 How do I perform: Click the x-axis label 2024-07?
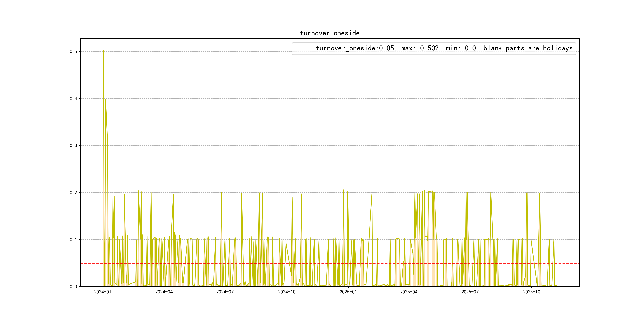click(225, 292)
